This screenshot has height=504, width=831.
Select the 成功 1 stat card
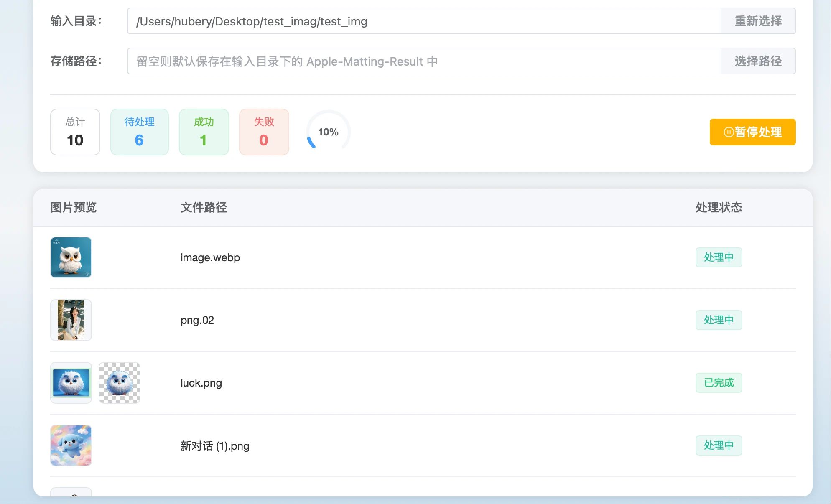click(204, 132)
